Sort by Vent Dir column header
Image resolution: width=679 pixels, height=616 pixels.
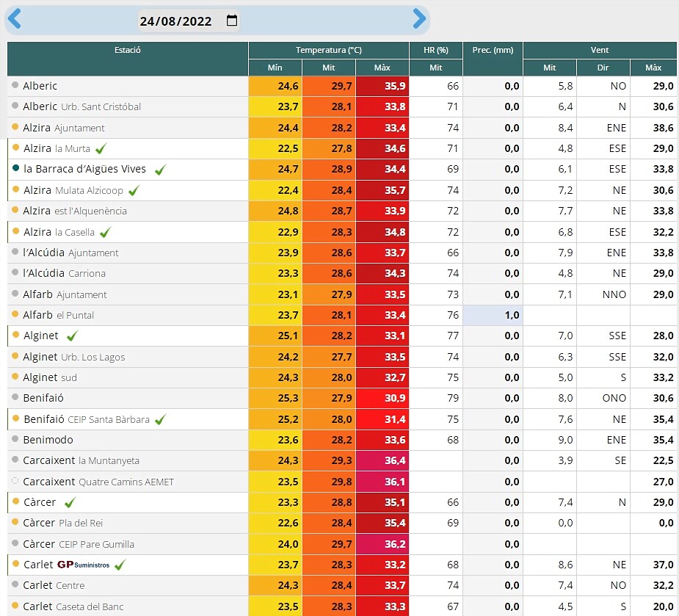(x=603, y=68)
